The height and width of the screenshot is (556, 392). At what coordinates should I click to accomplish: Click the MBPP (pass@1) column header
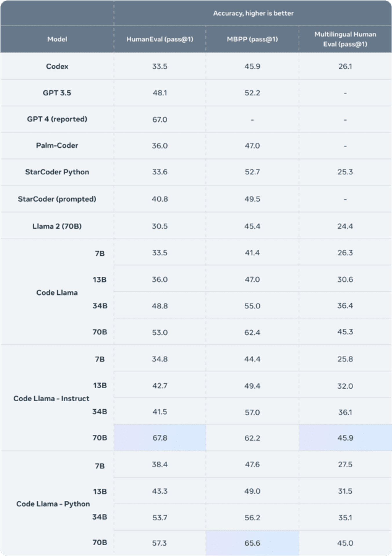(252, 39)
